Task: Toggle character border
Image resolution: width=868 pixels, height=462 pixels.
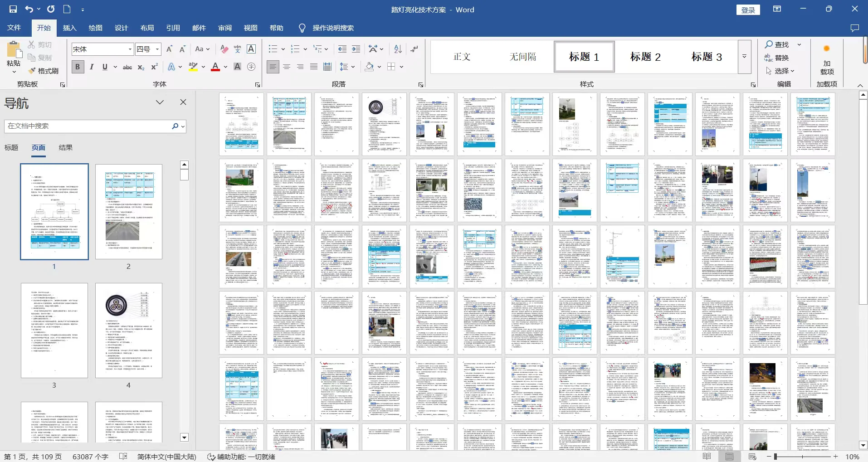Action: tap(251, 49)
